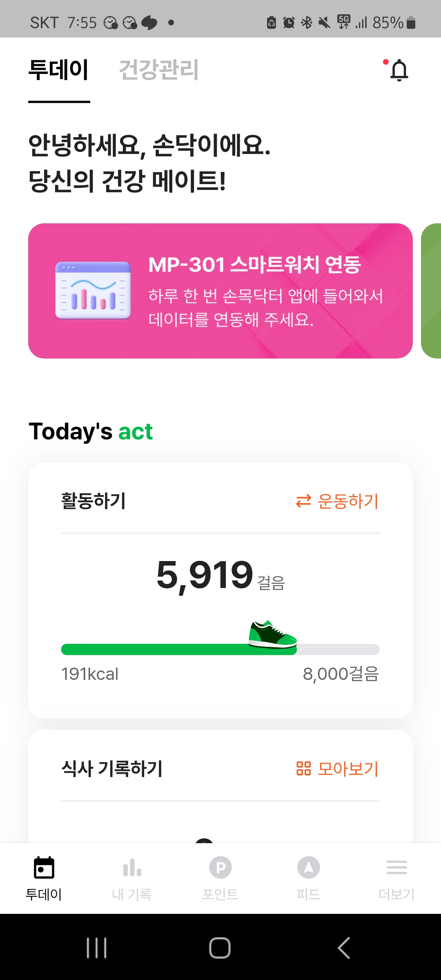Tap the step count progress bar
The image size is (441, 980).
[x=220, y=649]
